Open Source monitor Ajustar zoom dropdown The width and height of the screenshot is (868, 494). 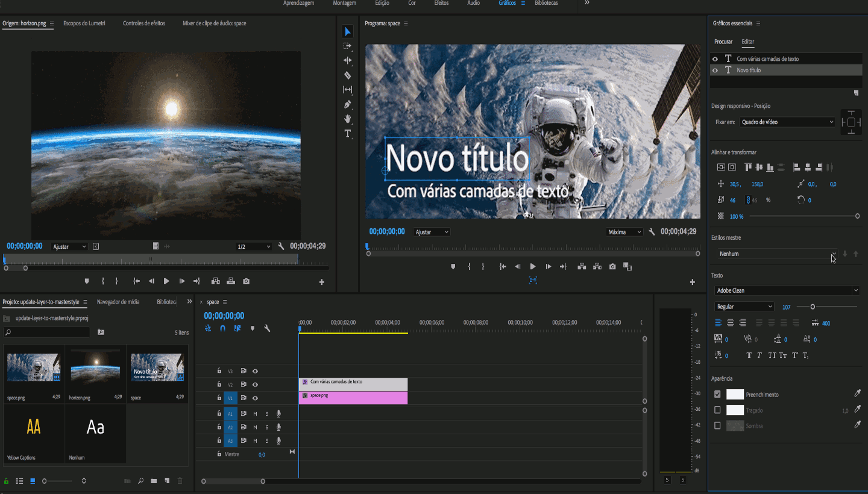pos(69,246)
